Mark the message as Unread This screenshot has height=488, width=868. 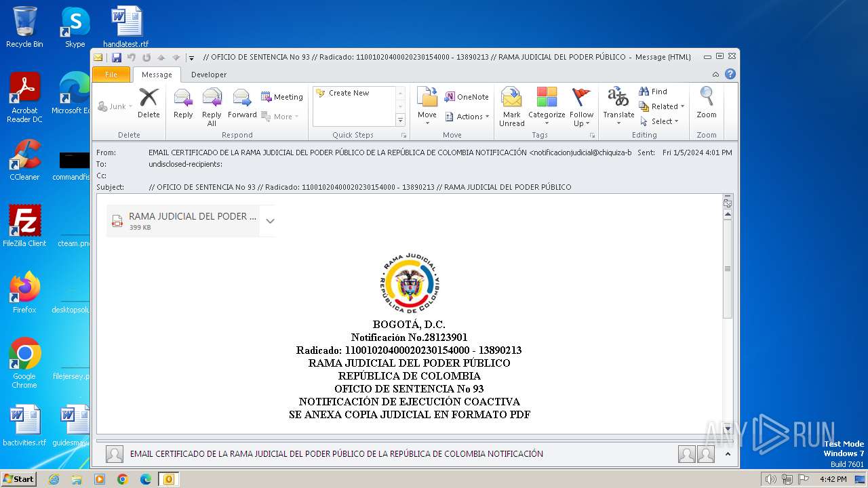(x=512, y=107)
